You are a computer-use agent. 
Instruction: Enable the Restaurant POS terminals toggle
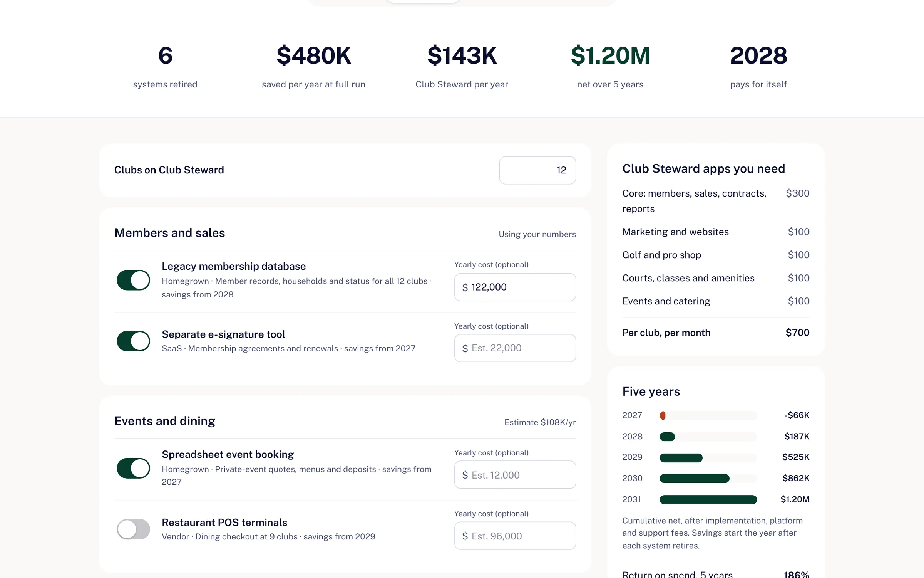[x=133, y=529]
